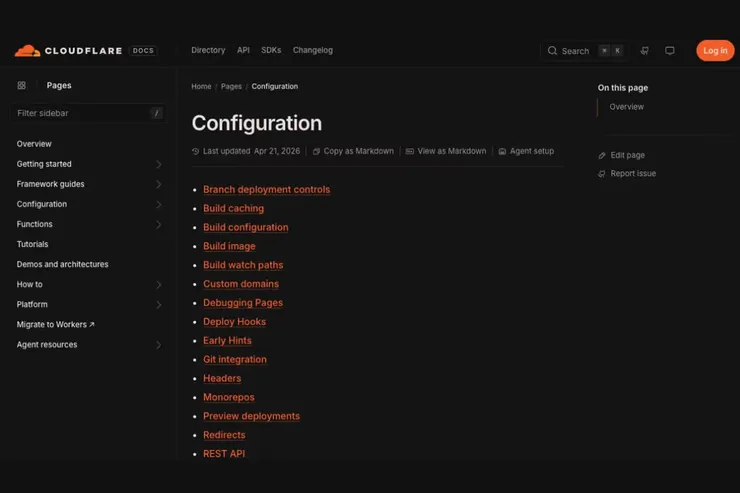740x493 pixels.
Task: Open Build watch paths link
Action: (x=243, y=265)
